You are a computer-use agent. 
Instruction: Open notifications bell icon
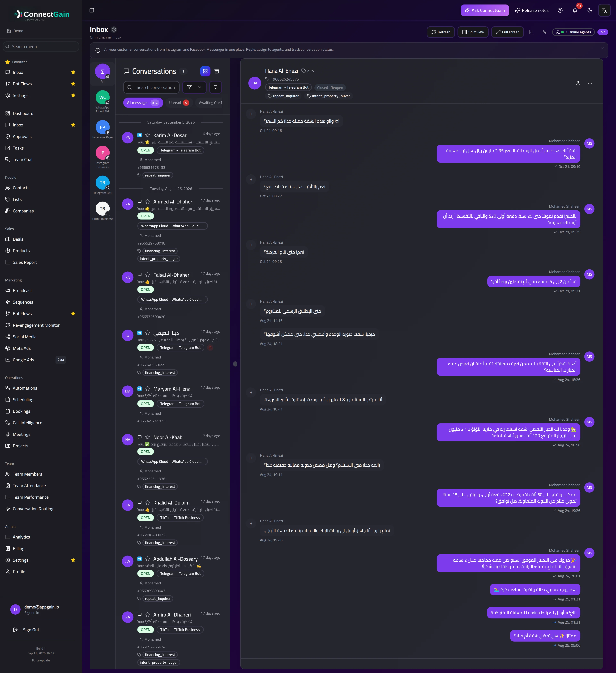click(x=575, y=10)
